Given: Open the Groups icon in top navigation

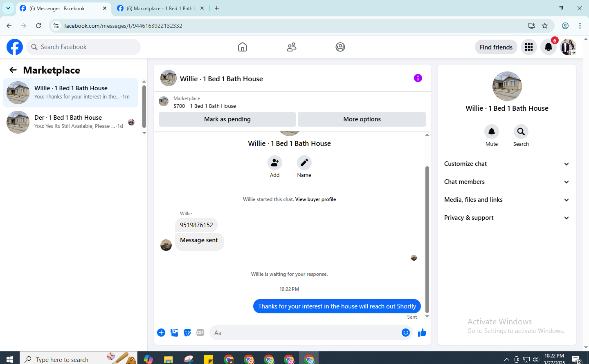Looking at the screenshot, I should click(x=340, y=47).
